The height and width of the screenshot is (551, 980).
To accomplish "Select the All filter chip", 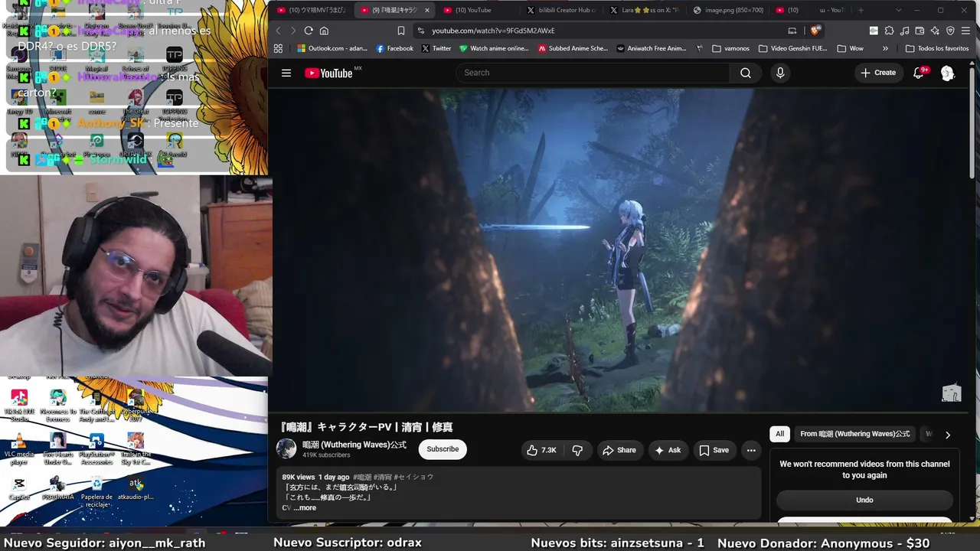I will [779, 434].
